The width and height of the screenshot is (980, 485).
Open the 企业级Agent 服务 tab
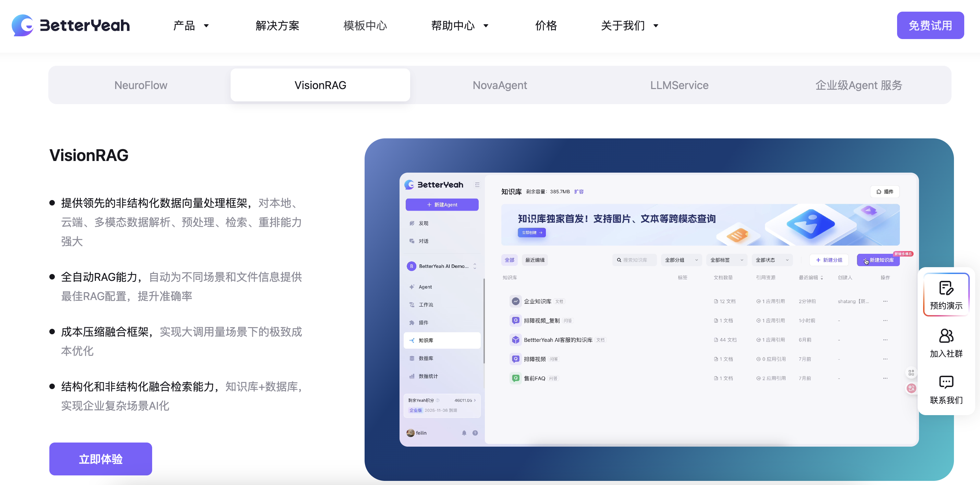point(859,85)
